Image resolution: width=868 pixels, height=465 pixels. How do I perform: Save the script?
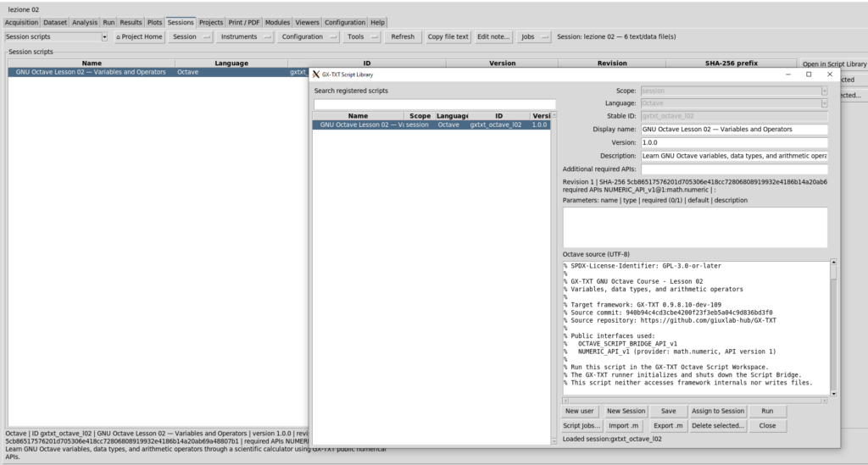tap(668, 412)
